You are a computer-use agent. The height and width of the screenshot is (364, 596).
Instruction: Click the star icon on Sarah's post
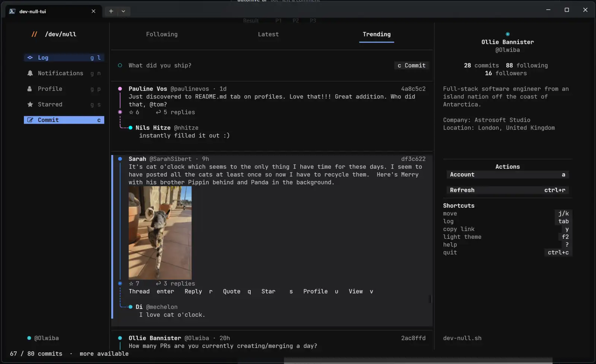pyautogui.click(x=131, y=284)
